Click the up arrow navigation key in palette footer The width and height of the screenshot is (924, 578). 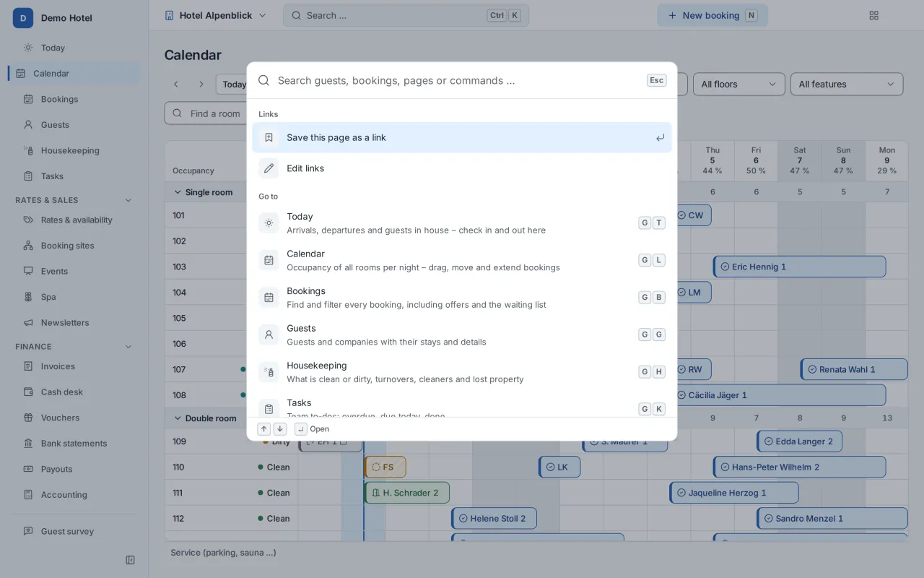(x=264, y=429)
